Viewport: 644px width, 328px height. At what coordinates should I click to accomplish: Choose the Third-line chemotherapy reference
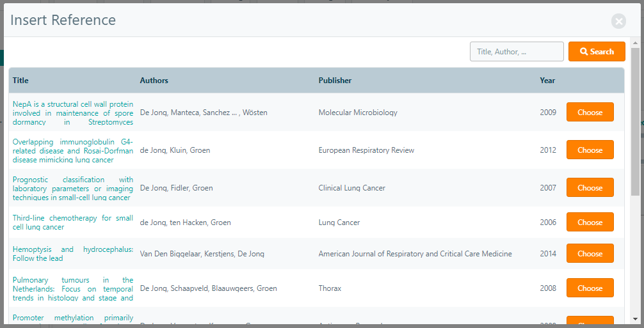[590, 223]
